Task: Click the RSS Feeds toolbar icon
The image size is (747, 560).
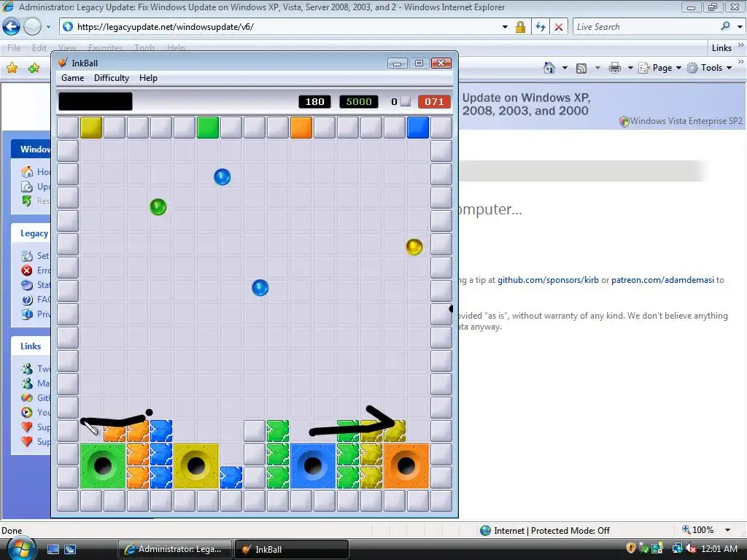Action: tap(581, 68)
